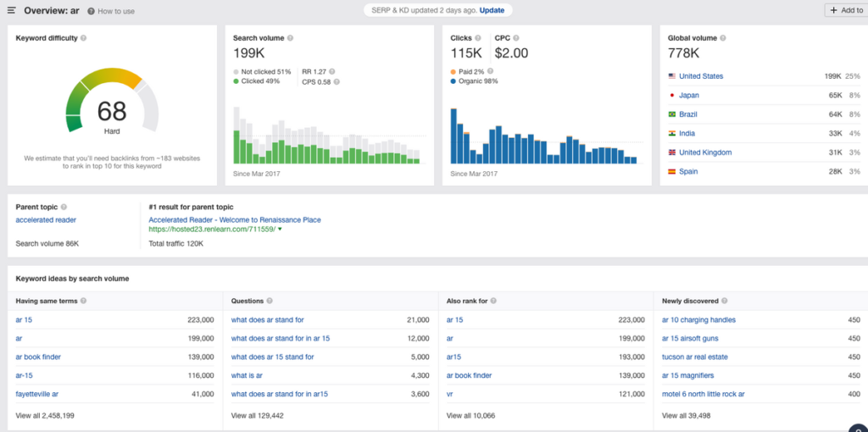Image resolution: width=868 pixels, height=432 pixels.
Task: Click the Questions info icon
Action: [x=270, y=301]
